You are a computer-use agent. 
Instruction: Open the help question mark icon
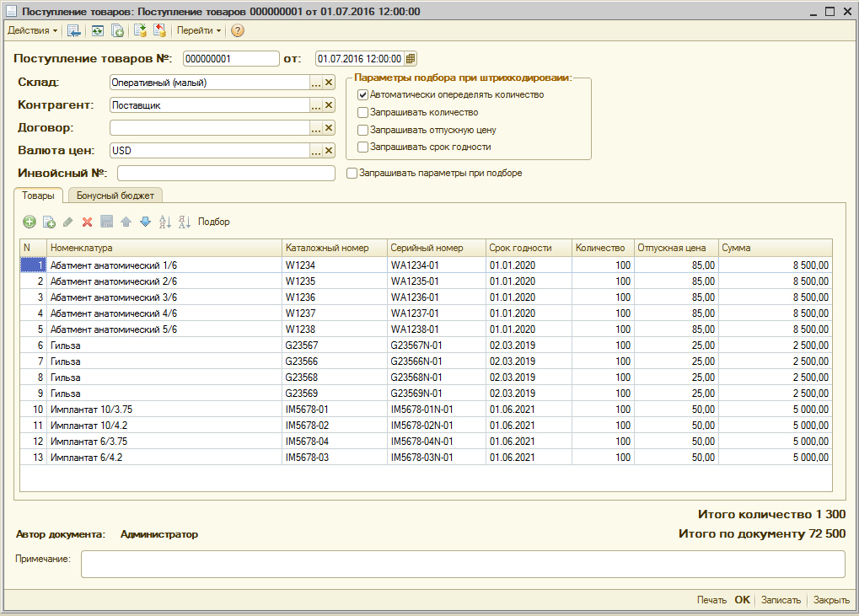pos(238,30)
